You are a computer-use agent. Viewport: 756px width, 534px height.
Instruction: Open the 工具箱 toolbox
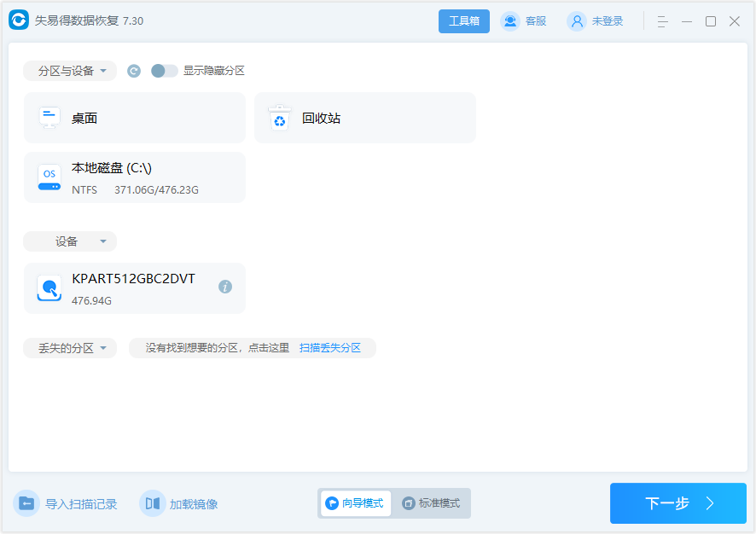click(463, 20)
